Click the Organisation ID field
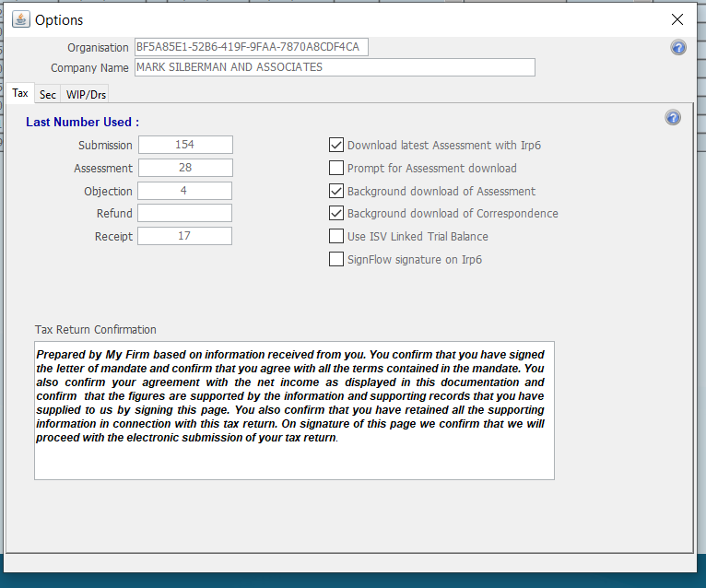 tap(251, 47)
